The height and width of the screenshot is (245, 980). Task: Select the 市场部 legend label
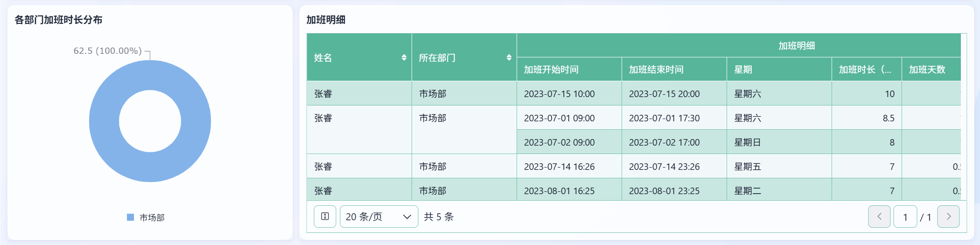point(152,217)
